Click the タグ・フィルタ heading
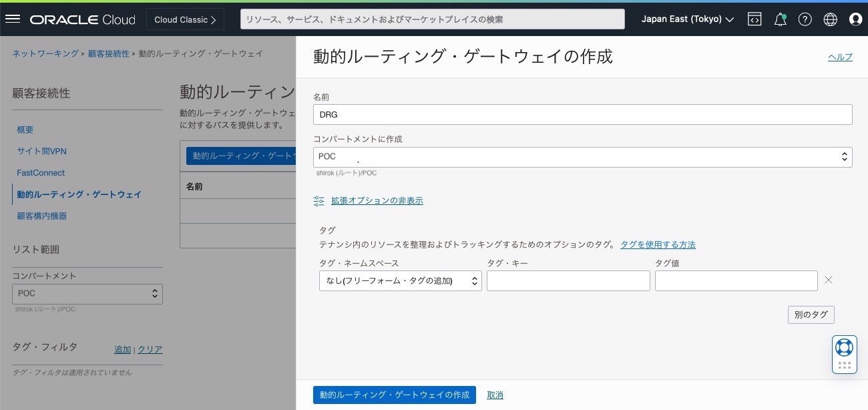Viewport: 868px width, 410px height. (45, 347)
